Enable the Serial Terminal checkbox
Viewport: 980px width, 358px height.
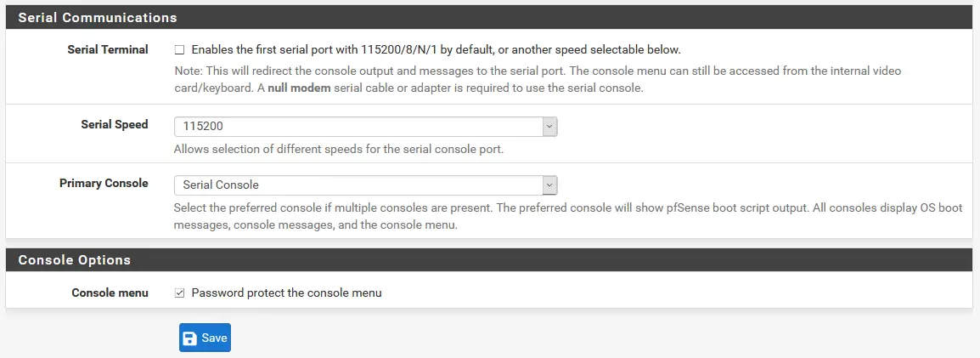tap(179, 50)
